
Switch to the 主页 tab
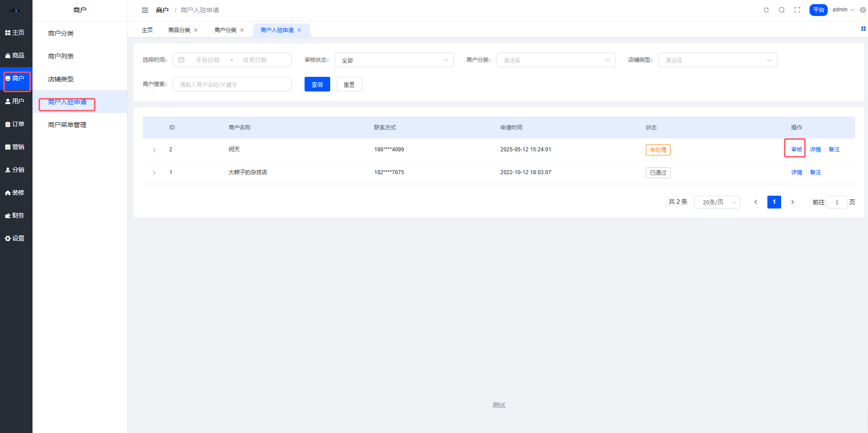147,30
